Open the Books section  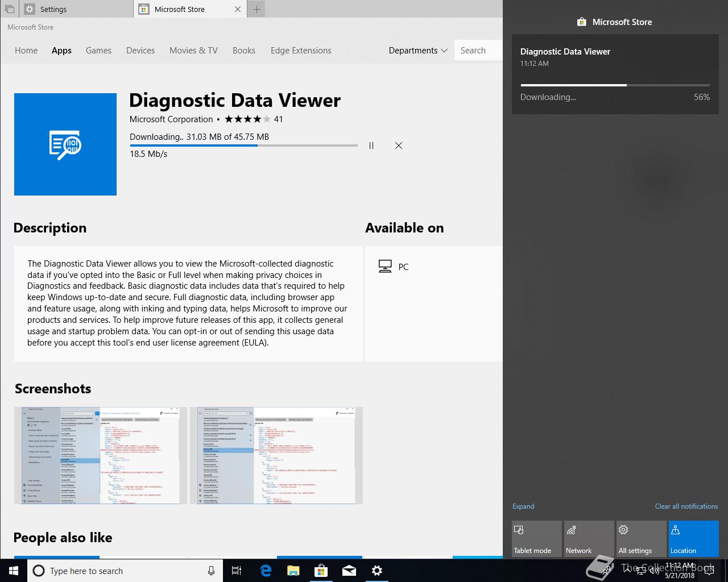point(244,51)
